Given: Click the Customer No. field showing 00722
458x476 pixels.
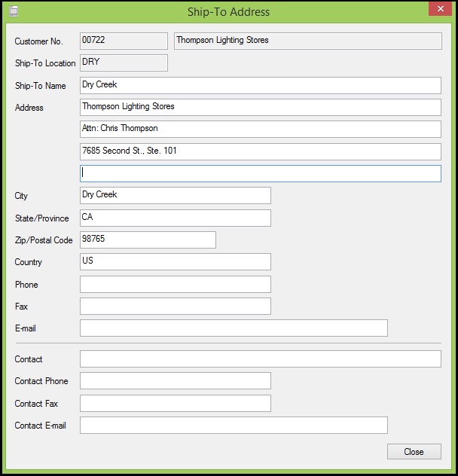Looking at the screenshot, I should click(x=124, y=41).
